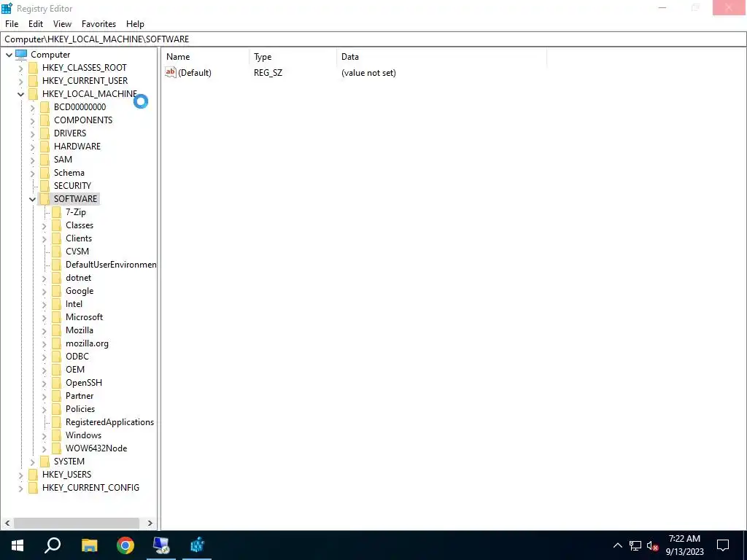Open the taskbar clock and date

coord(684,545)
